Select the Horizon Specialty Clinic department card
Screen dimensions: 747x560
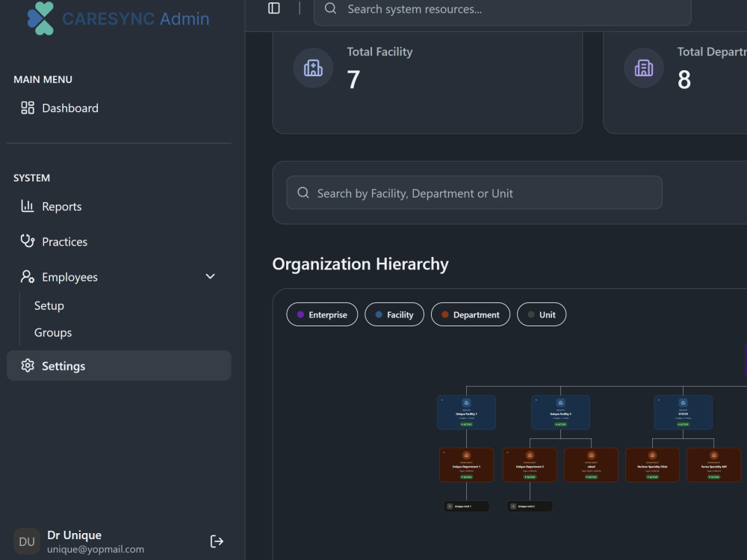pyautogui.click(x=653, y=464)
